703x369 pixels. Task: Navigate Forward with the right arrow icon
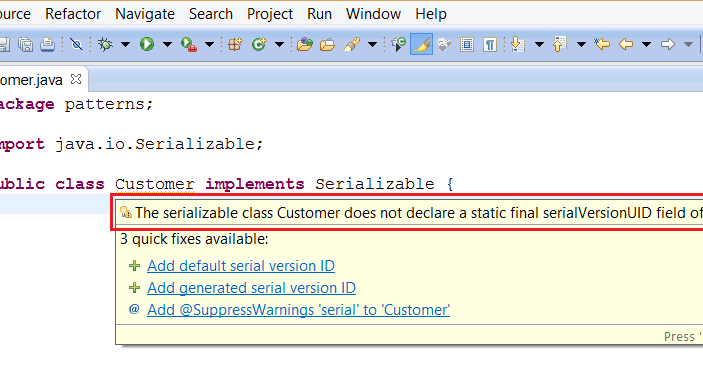668,44
